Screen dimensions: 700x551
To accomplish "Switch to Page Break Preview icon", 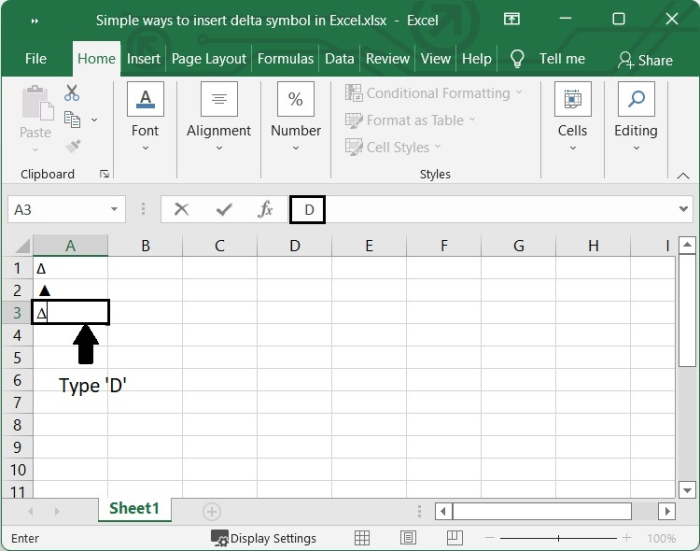I will click(x=454, y=538).
